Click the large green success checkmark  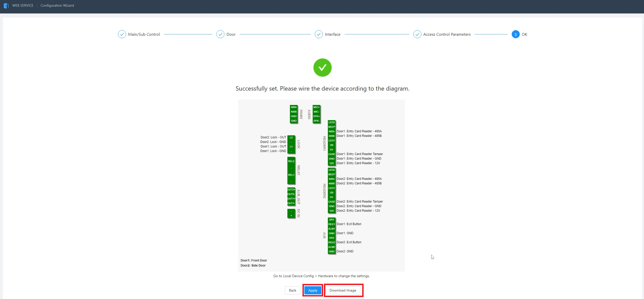pyautogui.click(x=323, y=68)
